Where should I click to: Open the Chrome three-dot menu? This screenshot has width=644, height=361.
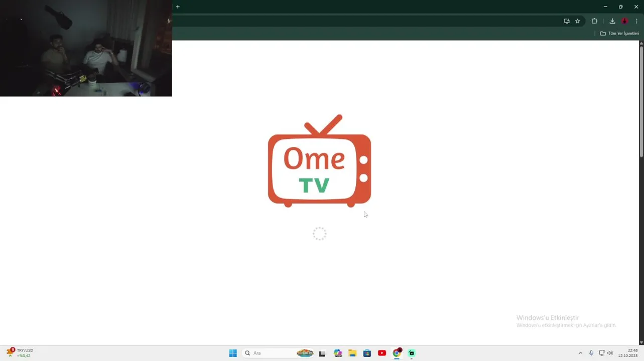636,21
